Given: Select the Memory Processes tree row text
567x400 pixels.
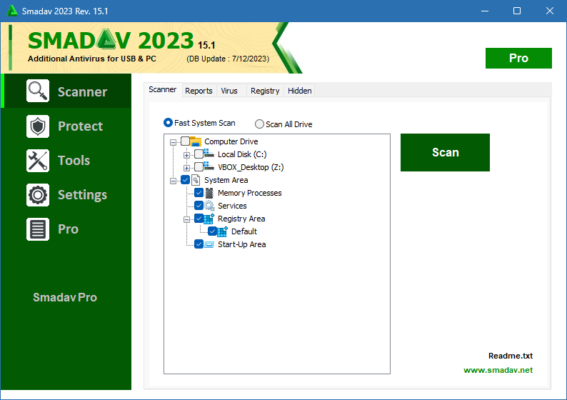Looking at the screenshot, I should pyautogui.click(x=250, y=193).
